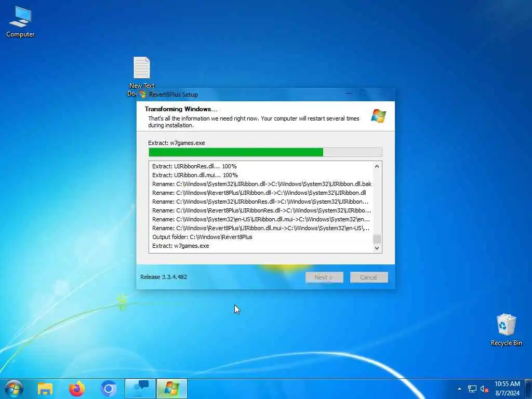Image resolution: width=532 pixels, height=399 pixels.
Task: Click the 'Extract: w7games.exe' status label above the progress bar
Action: 177,143
